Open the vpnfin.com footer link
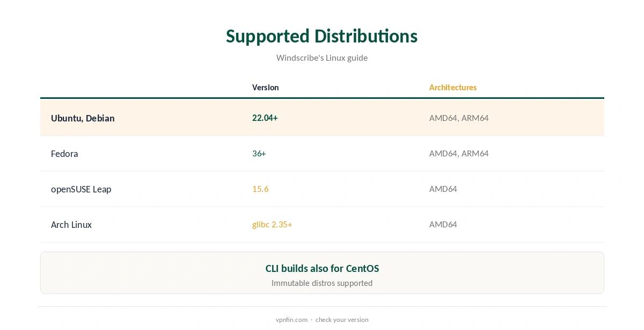 coord(291,319)
